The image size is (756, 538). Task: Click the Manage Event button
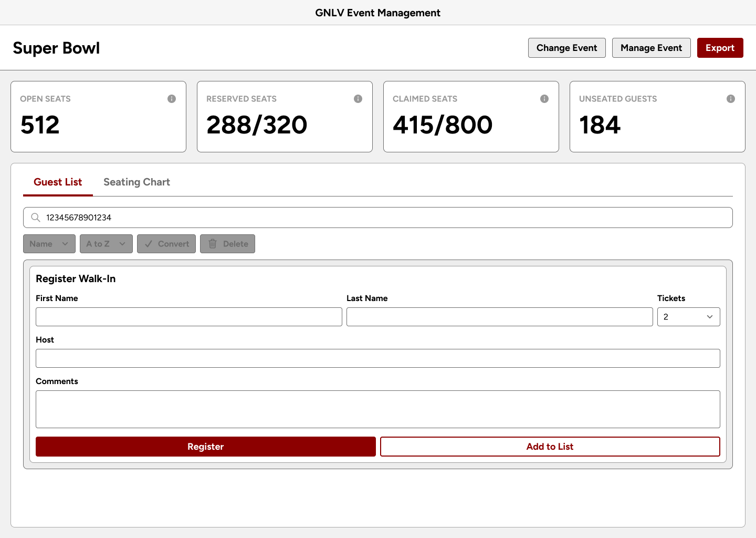(x=652, y=48)
